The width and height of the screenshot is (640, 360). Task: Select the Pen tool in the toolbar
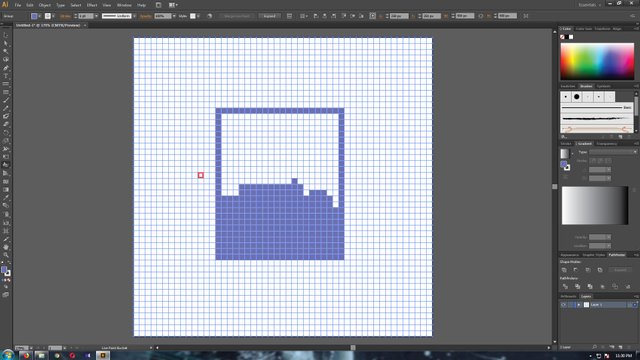[x=6, y=68]
